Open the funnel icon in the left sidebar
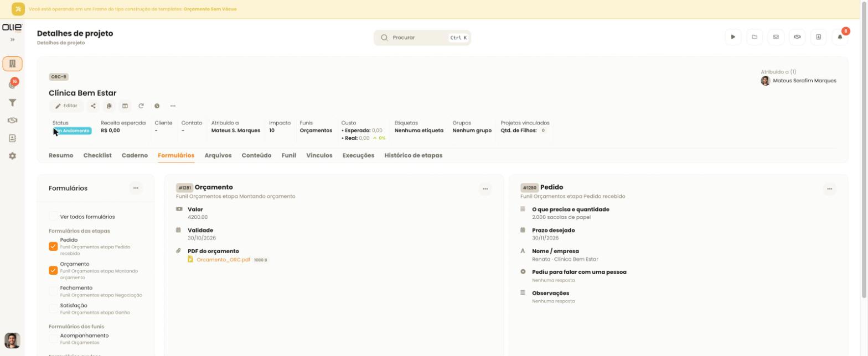The width and height of the screenshot is (868, 356). pos(12,103)
